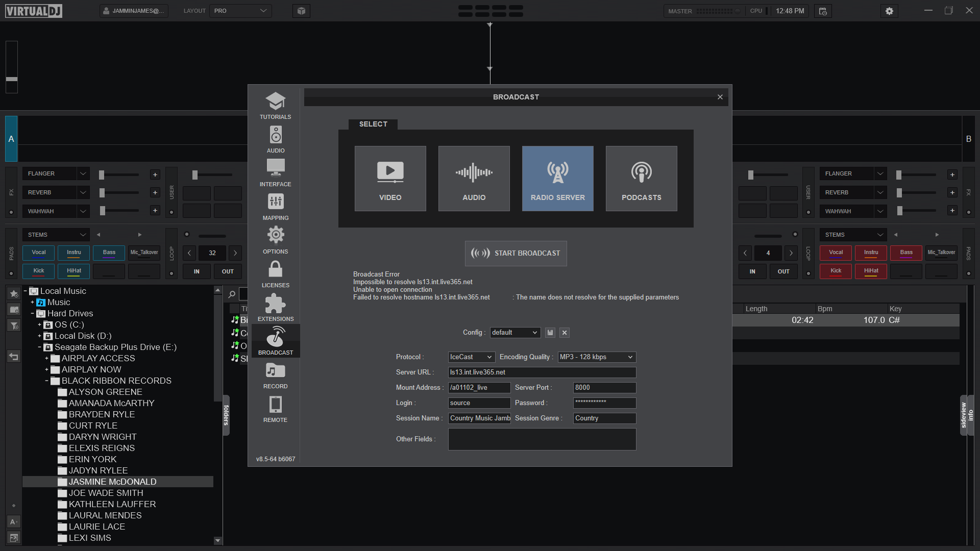Click the left deck loop IN button
Viewport: 980px width, 551px height.
pyautogui.click(x=197, y=271)
